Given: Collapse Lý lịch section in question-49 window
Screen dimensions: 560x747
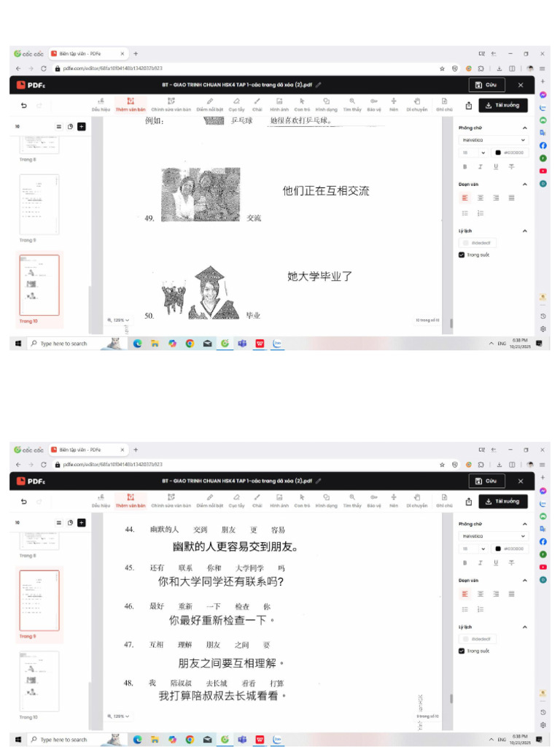Looking at the screenshot, I should 525,231.
